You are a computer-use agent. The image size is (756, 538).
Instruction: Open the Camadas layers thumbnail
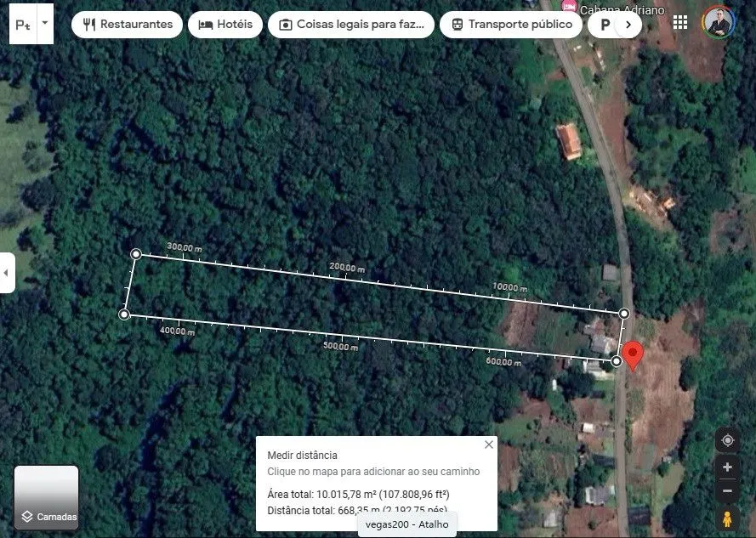(x=46, y=497)
